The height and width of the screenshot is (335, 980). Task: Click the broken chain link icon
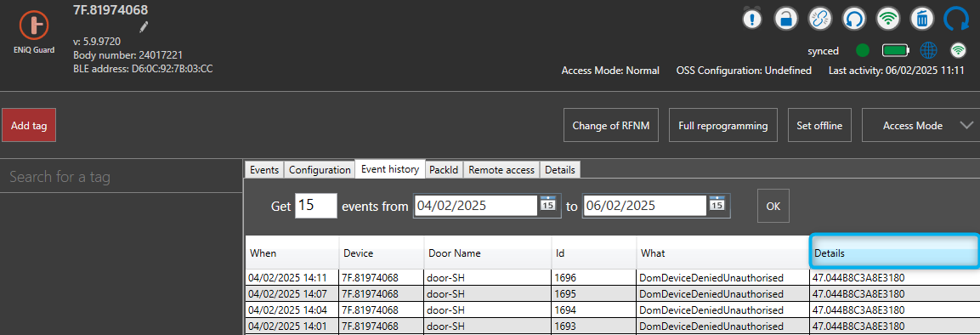pos(819,18)
